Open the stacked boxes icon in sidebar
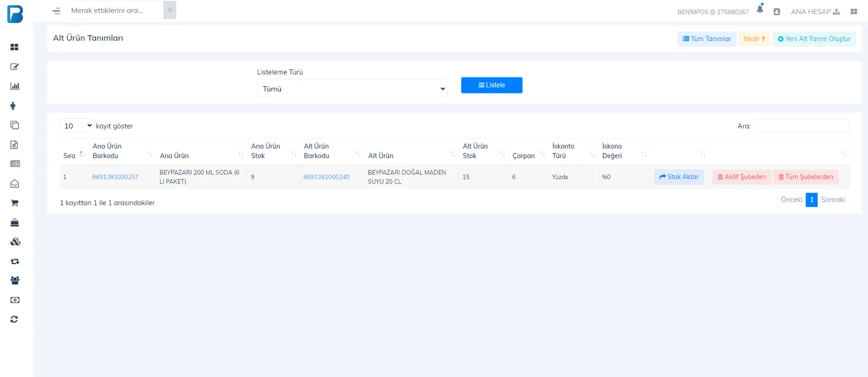This screenshot has width=868, height=377. point(15,242)
